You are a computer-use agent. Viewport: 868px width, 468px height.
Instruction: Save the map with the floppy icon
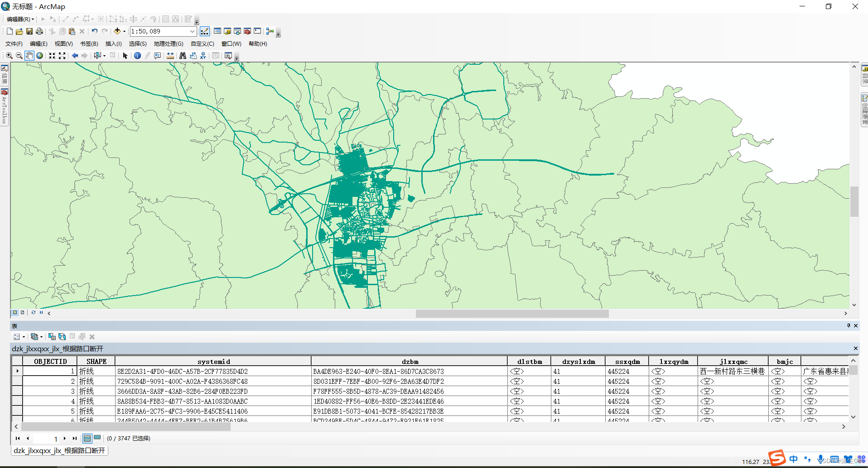[29, 31]
